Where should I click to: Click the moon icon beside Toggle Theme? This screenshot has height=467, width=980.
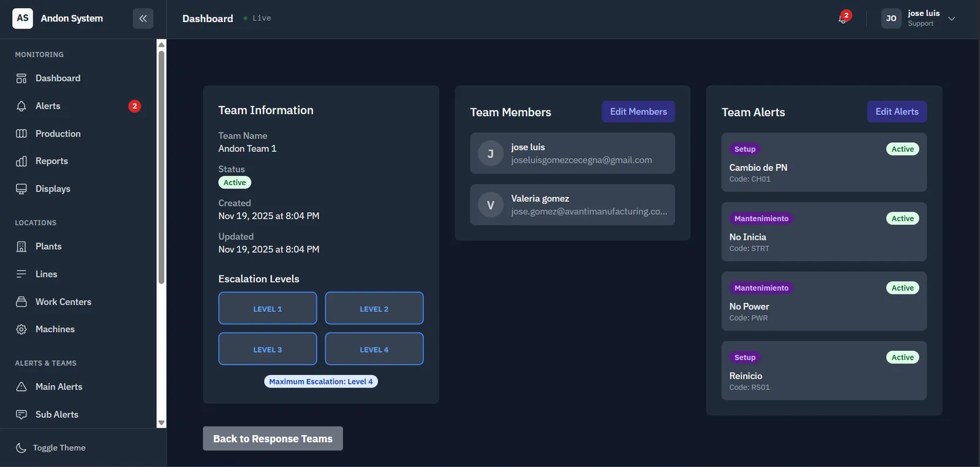[21, 448]
